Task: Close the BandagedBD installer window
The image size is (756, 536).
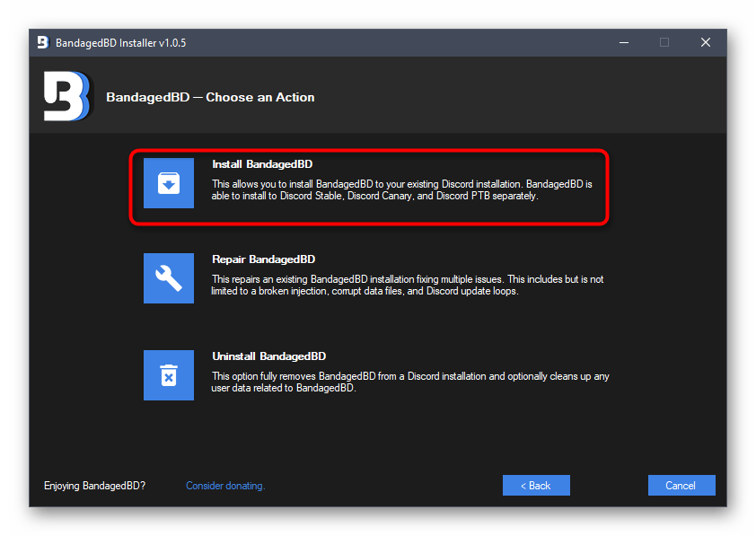Action: pos(706,42)
